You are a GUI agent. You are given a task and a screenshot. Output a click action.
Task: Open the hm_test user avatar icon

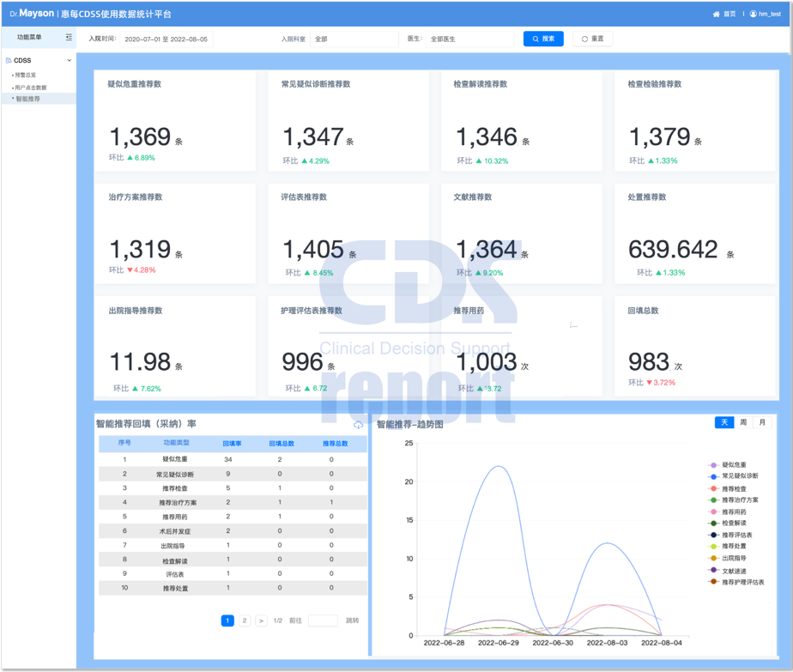[x=753, y=14]
